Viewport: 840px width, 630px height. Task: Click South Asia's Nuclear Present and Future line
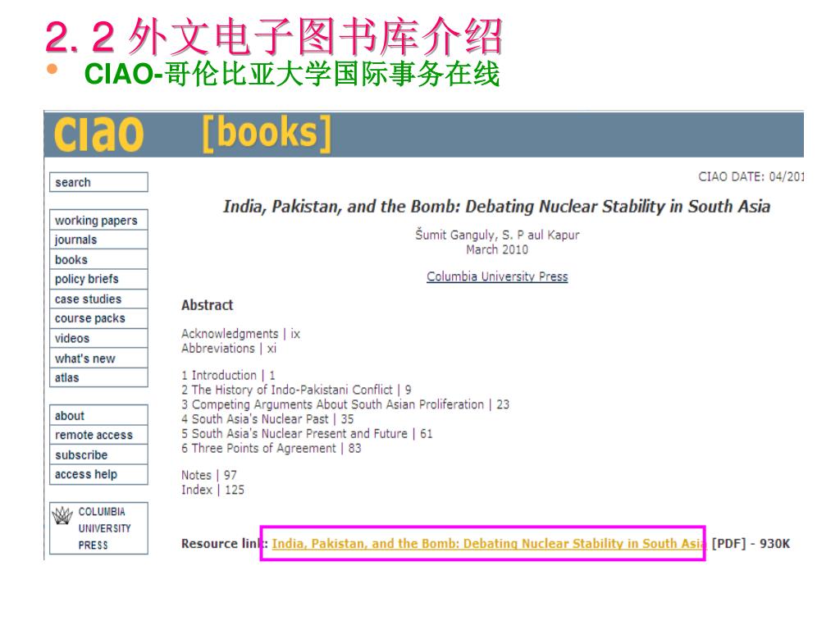pos(307,433)
